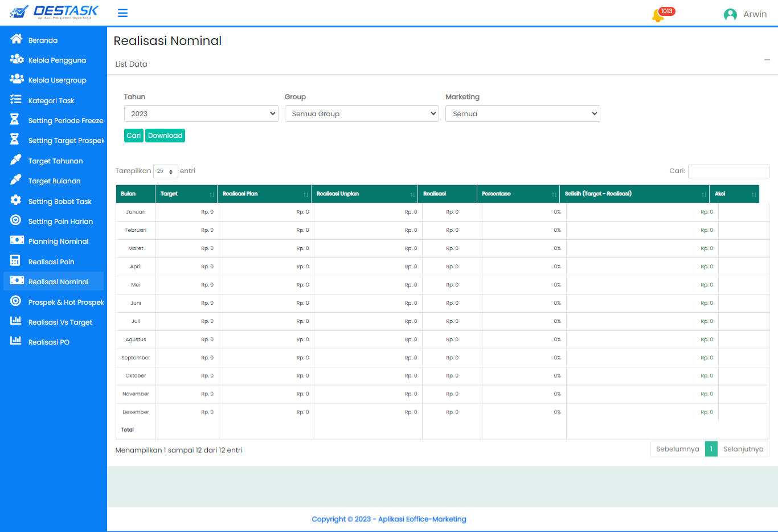The height and width of the screenshot is (532, 778).
Task: Click the Beranda home icon
Action: [x=16, y=39]
